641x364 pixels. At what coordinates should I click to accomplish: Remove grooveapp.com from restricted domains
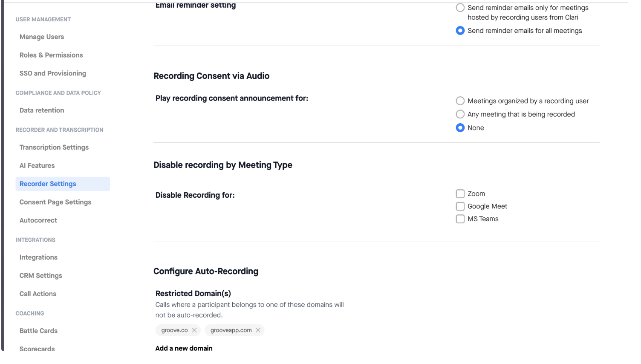[258, 330]
